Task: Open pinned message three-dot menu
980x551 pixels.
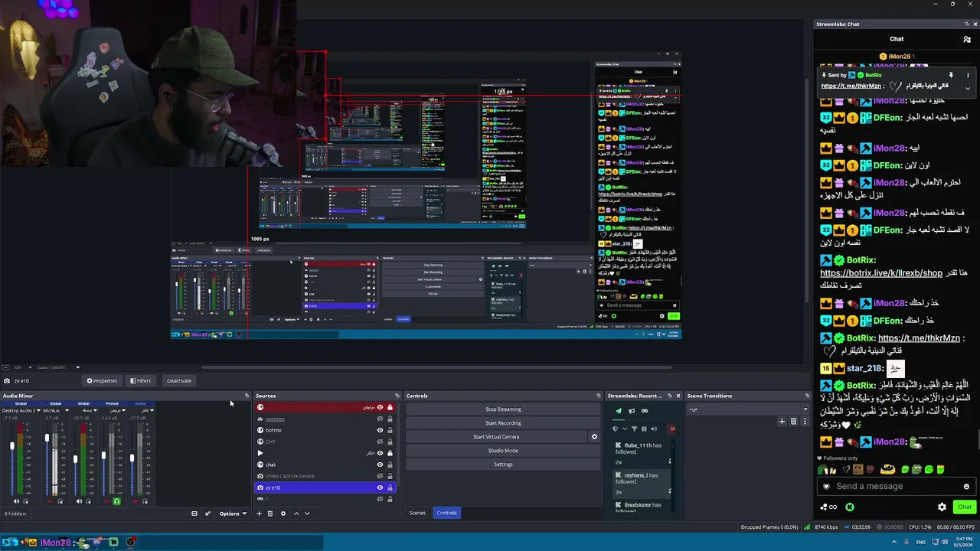Action: (968, 75)
